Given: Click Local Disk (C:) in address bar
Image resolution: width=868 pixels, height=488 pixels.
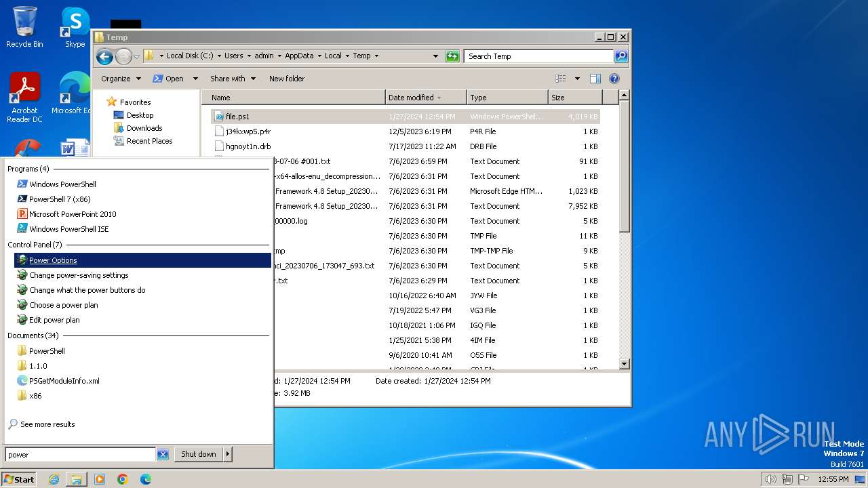Looking at the screenshot, I should [x=190, y=56].
